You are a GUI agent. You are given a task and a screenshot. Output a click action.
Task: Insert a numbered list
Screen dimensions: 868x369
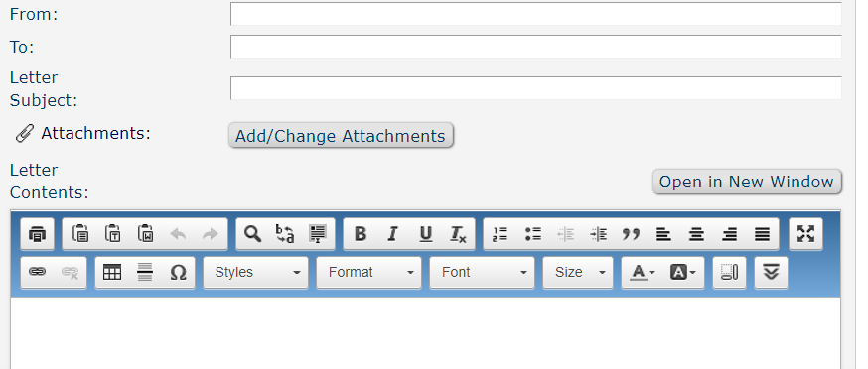tap(500, 234)
